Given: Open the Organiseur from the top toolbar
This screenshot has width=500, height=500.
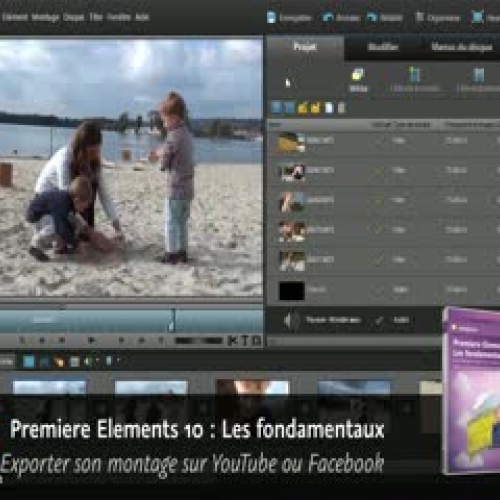Looking at the screenshot, I should pyautogui.click(x=439, y=17).
